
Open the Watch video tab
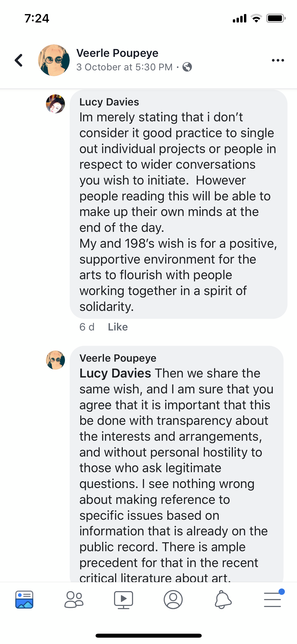coord(123,599)
